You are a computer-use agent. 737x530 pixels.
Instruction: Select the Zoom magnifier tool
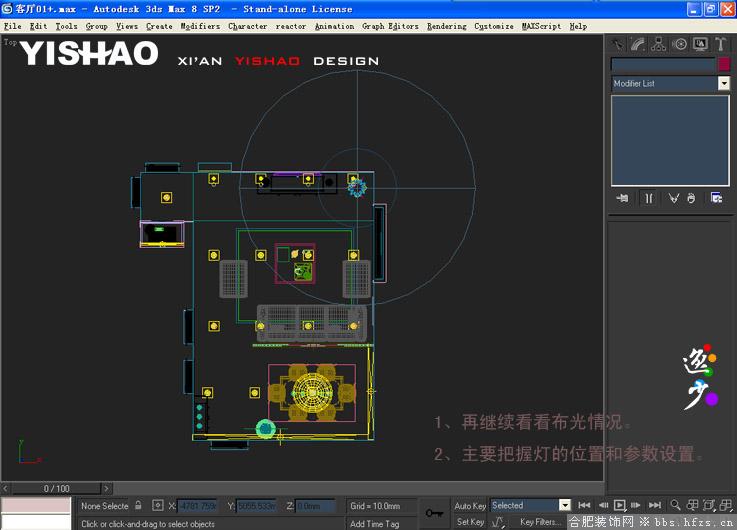tap(675, 505)
